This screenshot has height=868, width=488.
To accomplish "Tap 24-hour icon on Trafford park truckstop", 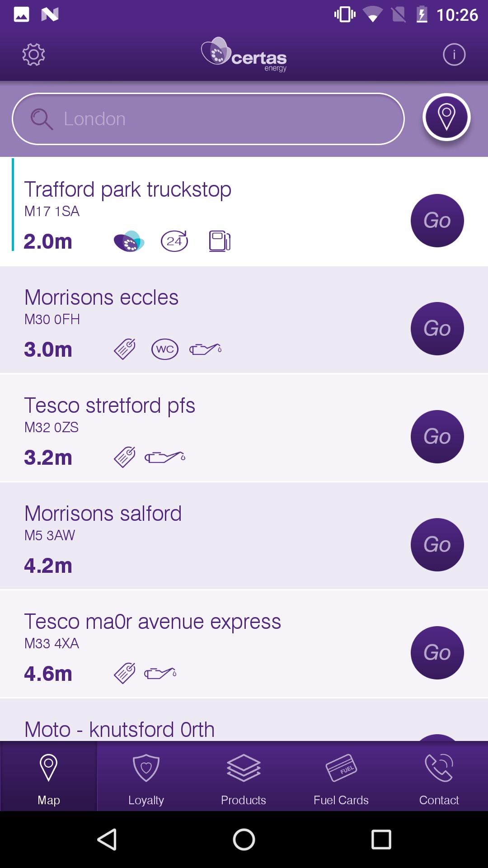I will click(174, 241).
